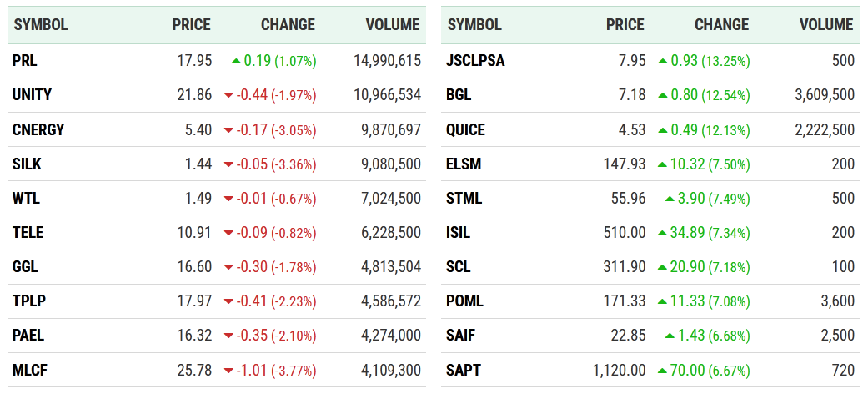Open the PRL stock symbol link

point(25,61)
